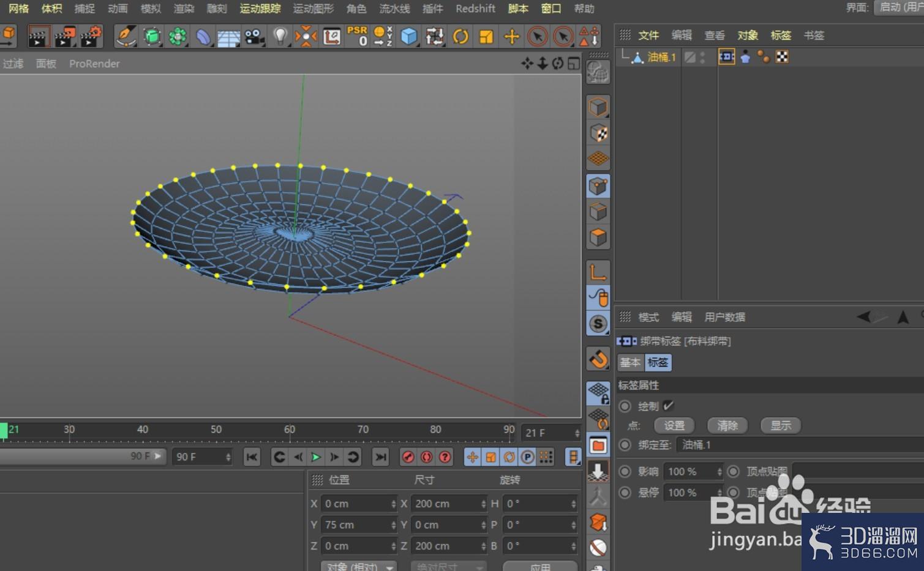This screenshot has width=924, height=571.
Task: Select the spline Pen tool
Action: pyautogui.click(x=126, y=37)
